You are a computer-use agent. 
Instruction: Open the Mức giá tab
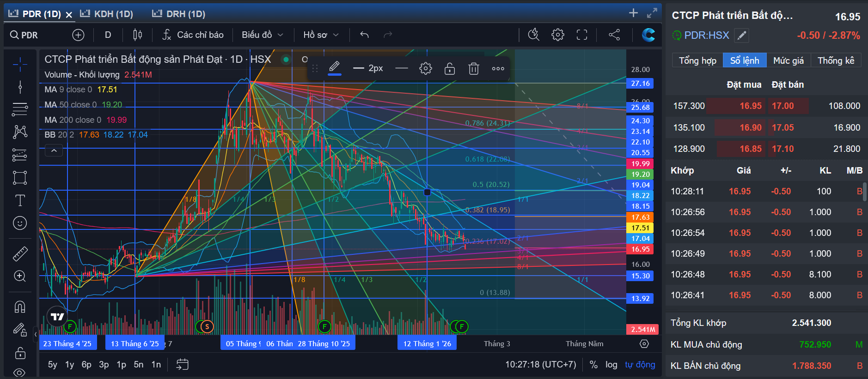pos(789,60)
